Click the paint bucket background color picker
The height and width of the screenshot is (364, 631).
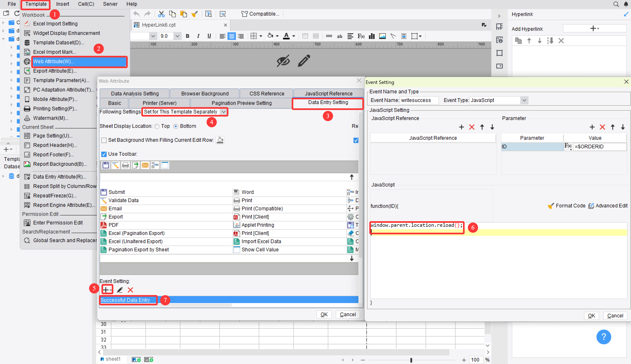pos(220,140)
